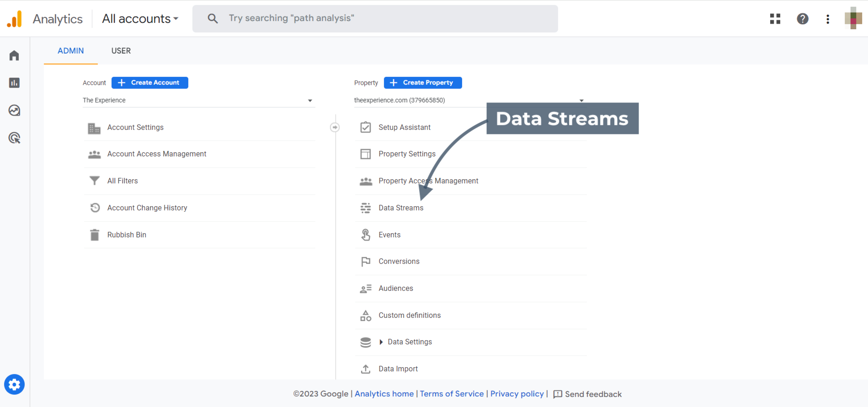The height and width of the screenshot is (407, 868).
Task: Open the Advertising icon in sidebar
Action: (x=14, y=138)
